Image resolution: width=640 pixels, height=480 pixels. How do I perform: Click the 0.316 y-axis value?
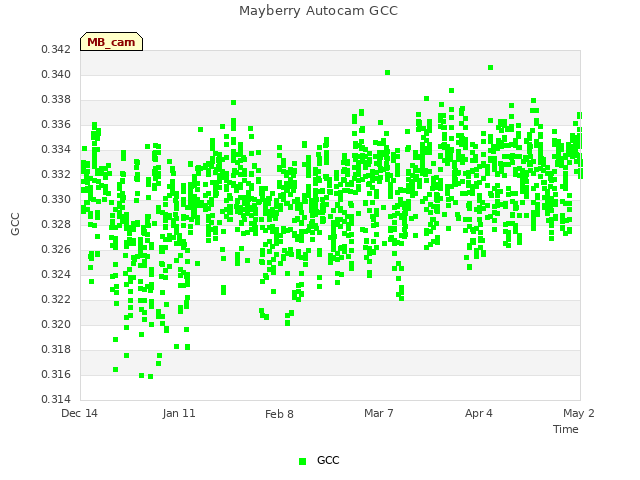point(56,375)
